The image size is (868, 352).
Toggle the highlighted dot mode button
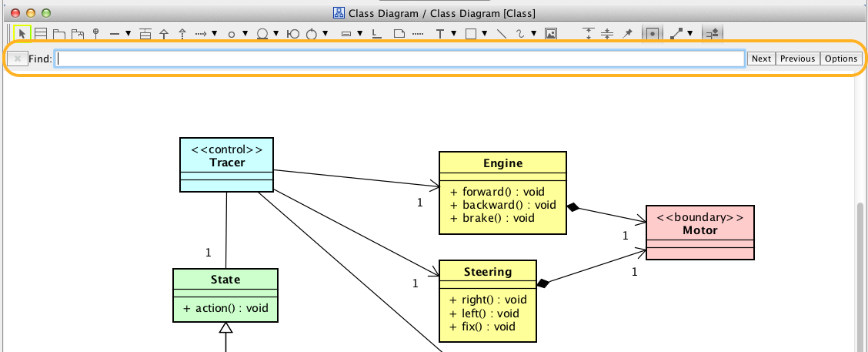point(653,34)
